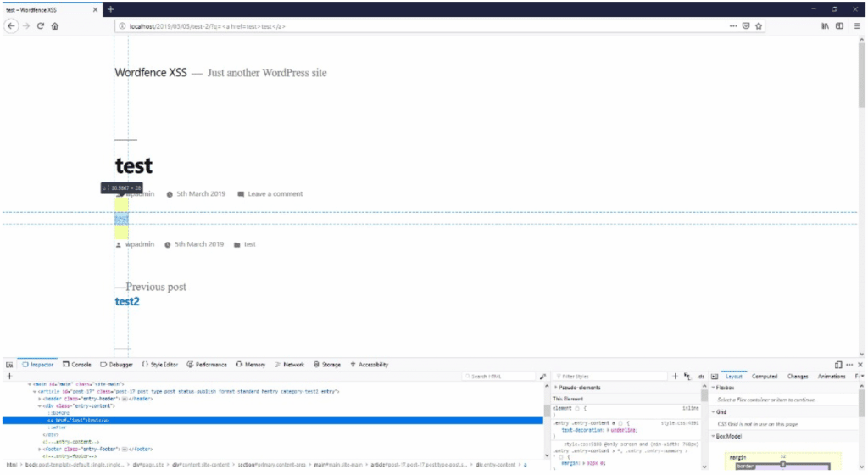Collapse the rules pane toggle beside Layout
The image size is (868, 475).
(x=714, y=377)
